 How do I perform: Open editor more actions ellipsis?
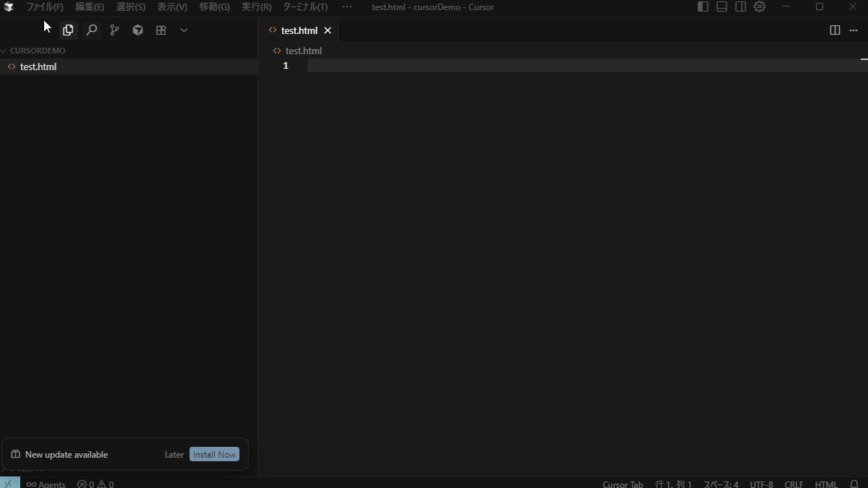tap(853, 30)
